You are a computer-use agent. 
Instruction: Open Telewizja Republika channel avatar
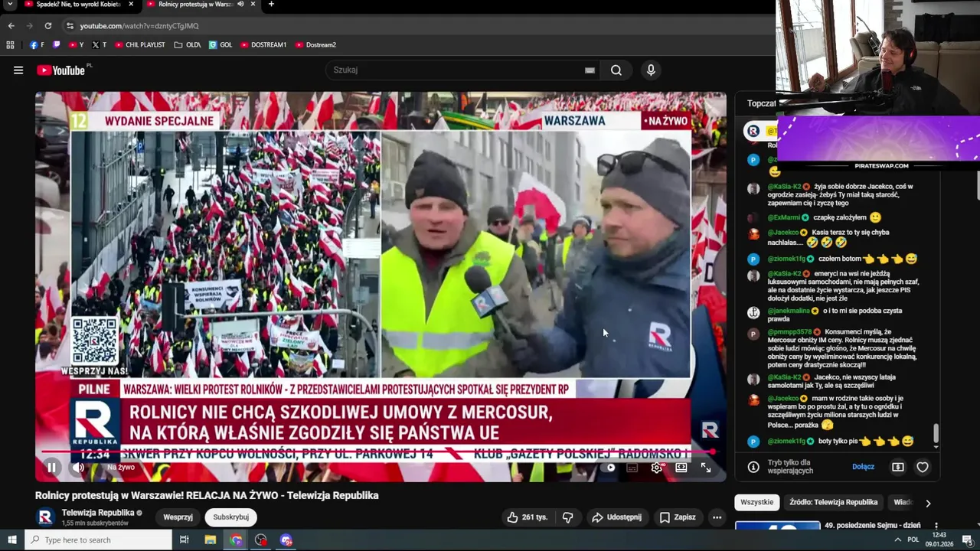coord(45,517)
